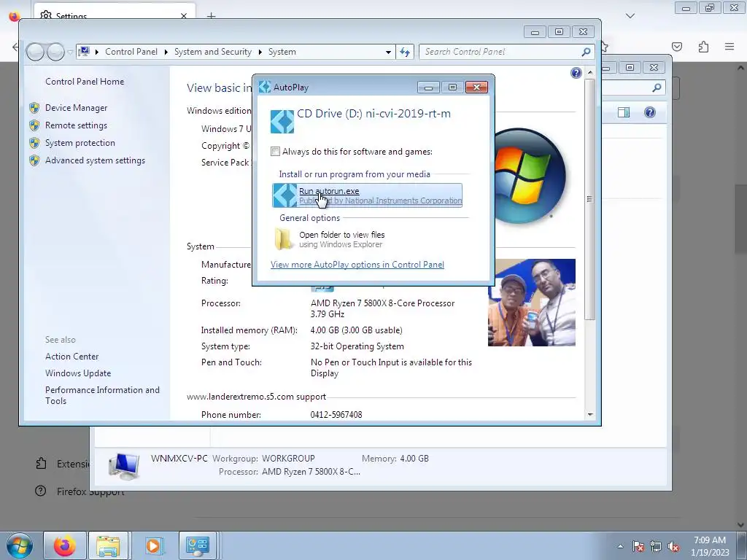The width and height of the screenshot is (747, 560).
Task: Expand the arrow after System and Security breadcrumb
Action: coord(260,52)
